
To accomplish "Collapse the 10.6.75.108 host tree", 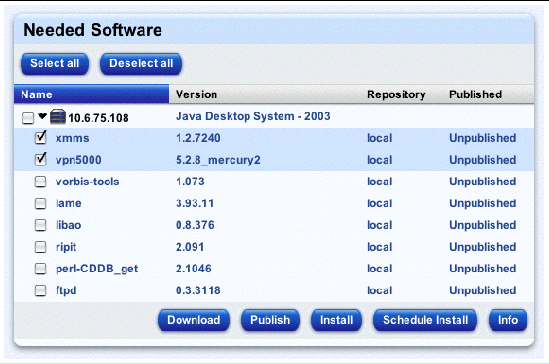I will pyautogui.click(x=42, y=116).
